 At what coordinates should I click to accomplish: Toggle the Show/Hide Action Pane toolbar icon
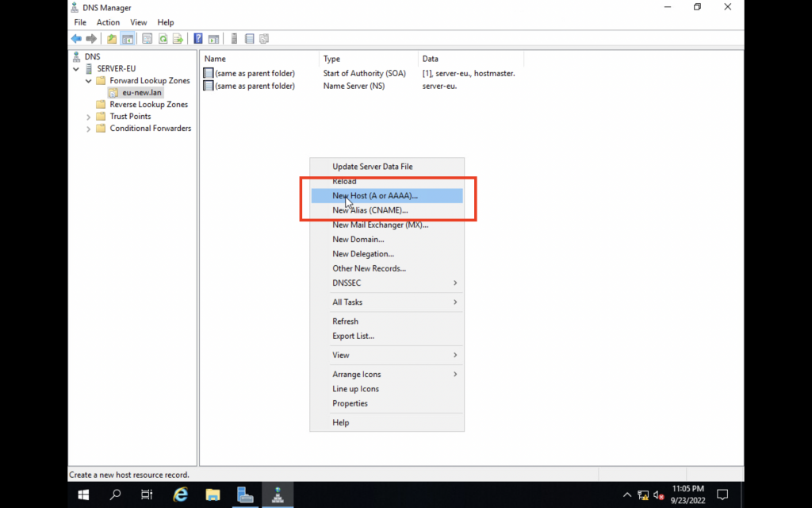213,39
